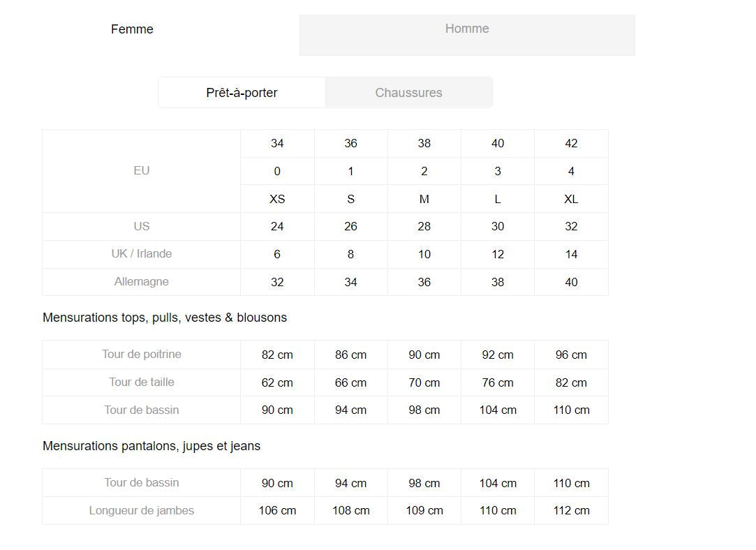Click the Longueur de jambes label

click(x=141, y=510)
